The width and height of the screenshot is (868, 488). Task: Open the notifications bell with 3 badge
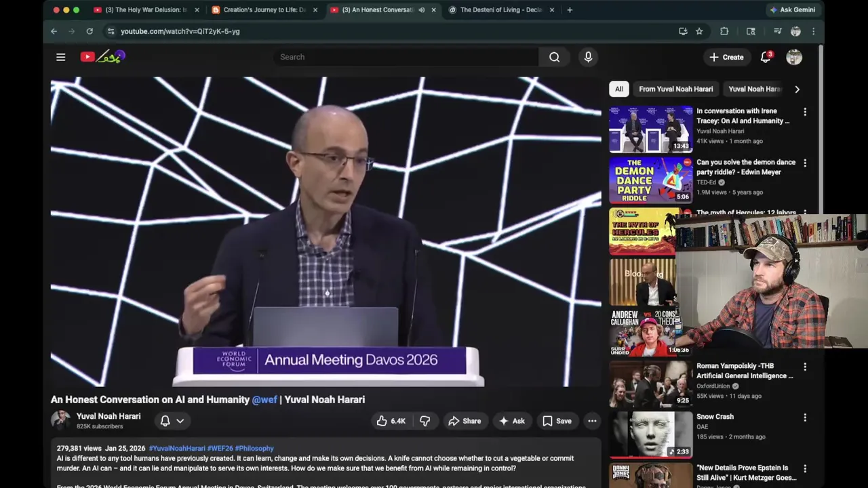coord(766,57)
